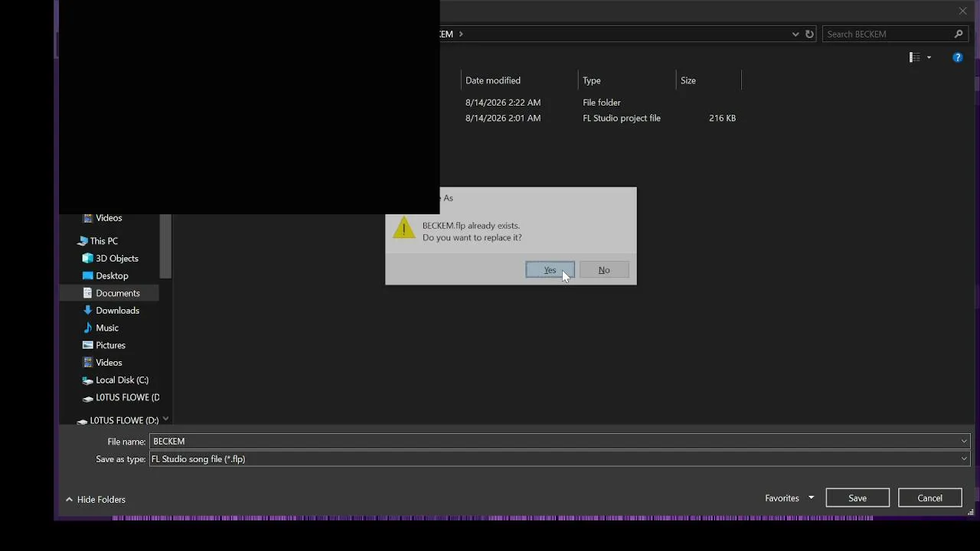The width and height of the screenshot is (980, 551).
Task: Click the Downloads arrow icon
Action: click(87, 311)
